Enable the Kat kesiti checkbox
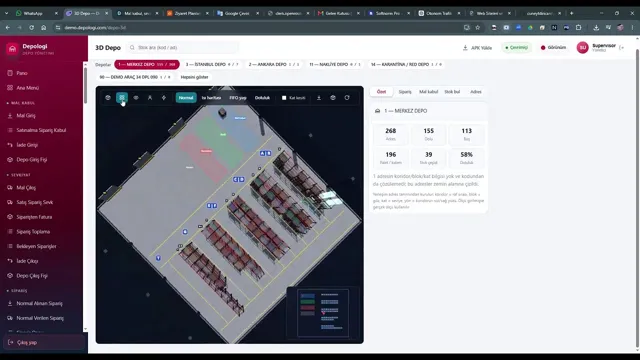This screenshot has width=640, height=360. 284,98
